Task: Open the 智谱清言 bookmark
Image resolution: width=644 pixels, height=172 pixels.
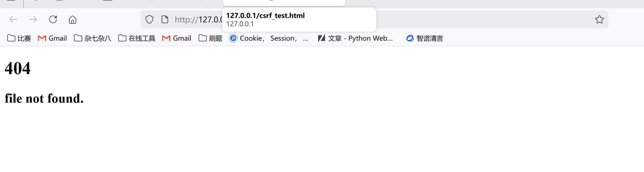Action: pyautogui.click(x=425, y=38)
